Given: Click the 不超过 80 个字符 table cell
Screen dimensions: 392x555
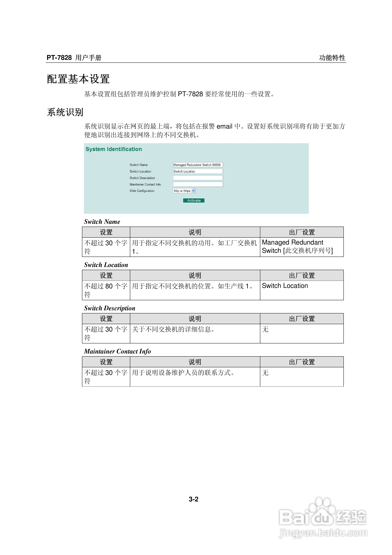Looking at the screenshot, I should pos(106,290).
